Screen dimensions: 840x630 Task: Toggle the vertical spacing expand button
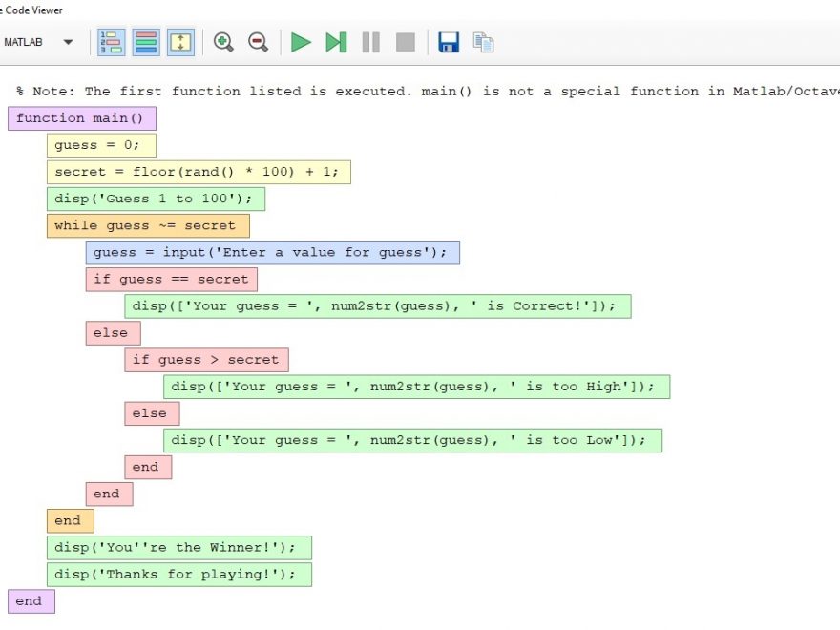coord(180,42)
